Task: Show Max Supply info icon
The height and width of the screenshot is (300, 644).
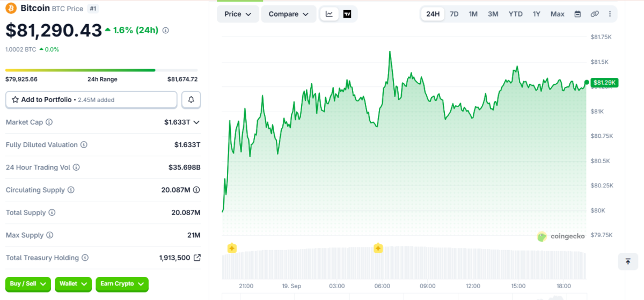Action: point(49,235)
